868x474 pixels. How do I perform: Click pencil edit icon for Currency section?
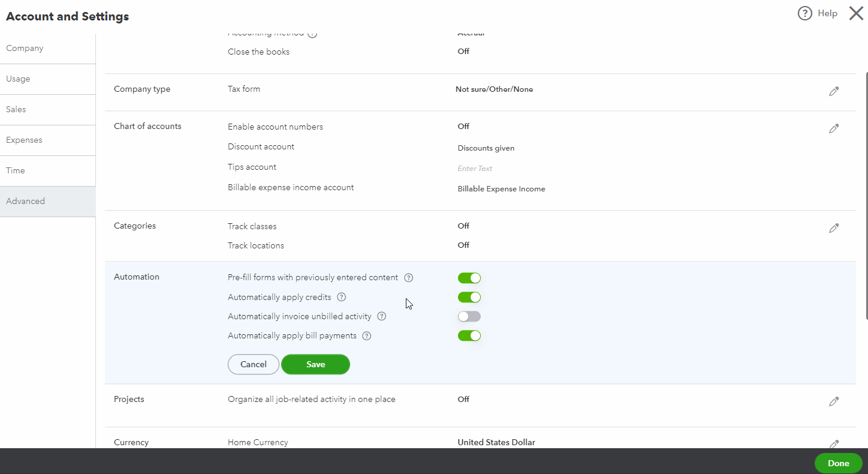point(834,444)
